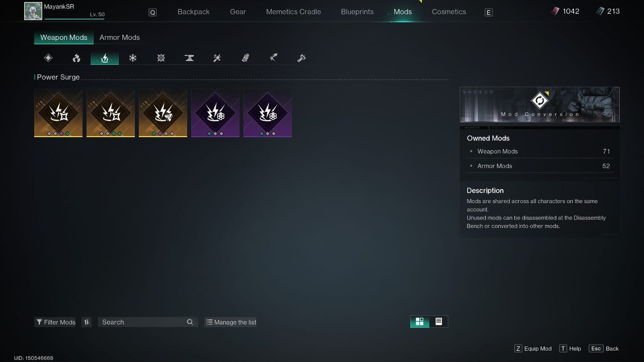Screen dimensions: 644x362
Task: Click the diamond-shaped all mods filter icon
Action: coord(47,58)
